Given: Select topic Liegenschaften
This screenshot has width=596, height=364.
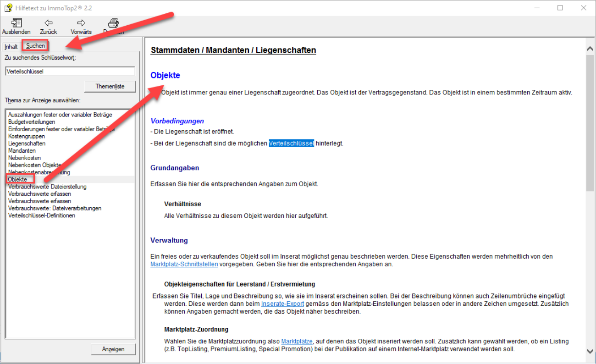Looking at the screenshot, I should (27, 143).
